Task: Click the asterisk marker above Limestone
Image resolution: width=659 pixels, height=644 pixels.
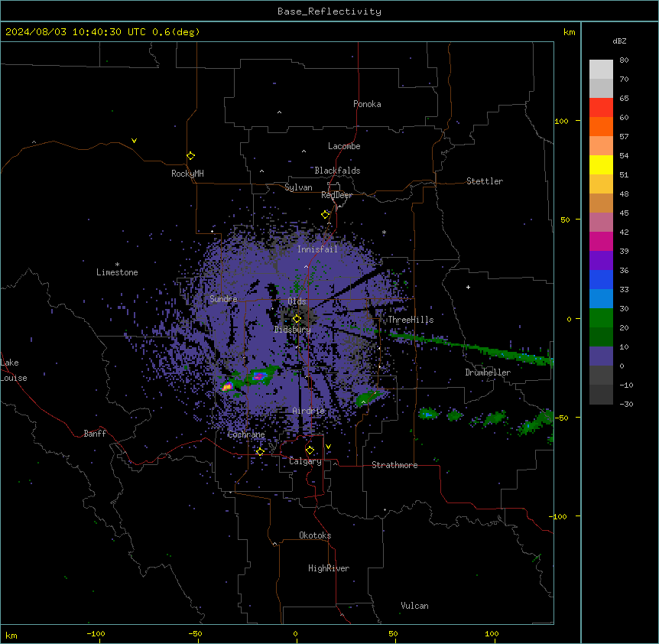Action: point(117,264)
